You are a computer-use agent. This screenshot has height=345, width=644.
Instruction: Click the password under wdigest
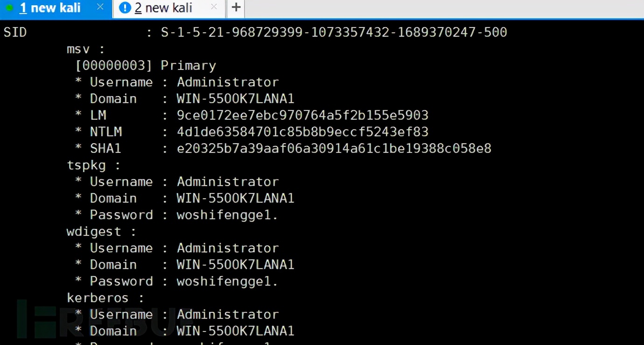click(227, 281)
